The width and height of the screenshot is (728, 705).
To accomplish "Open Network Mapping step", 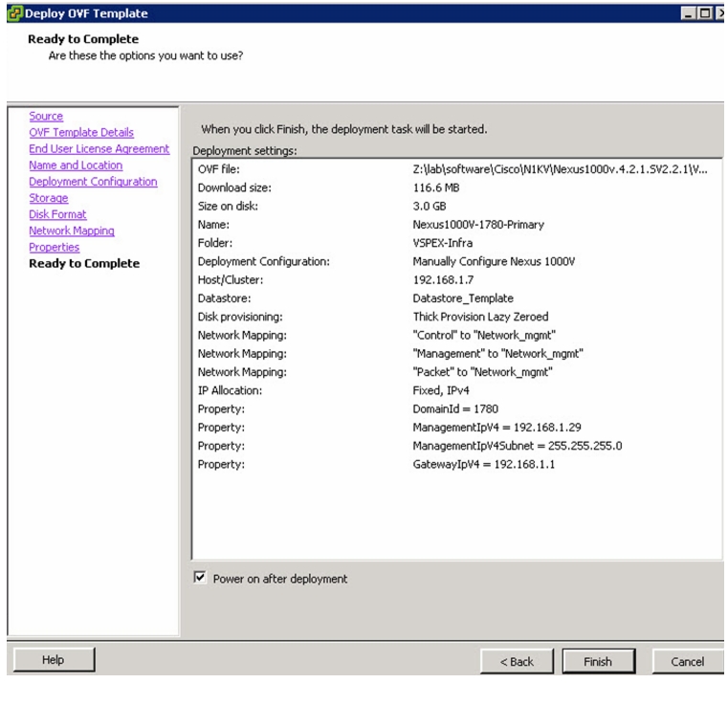I will [72, 231].
